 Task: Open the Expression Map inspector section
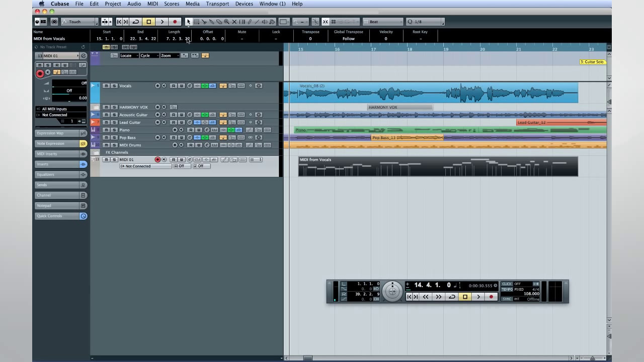tap(61, 133)
